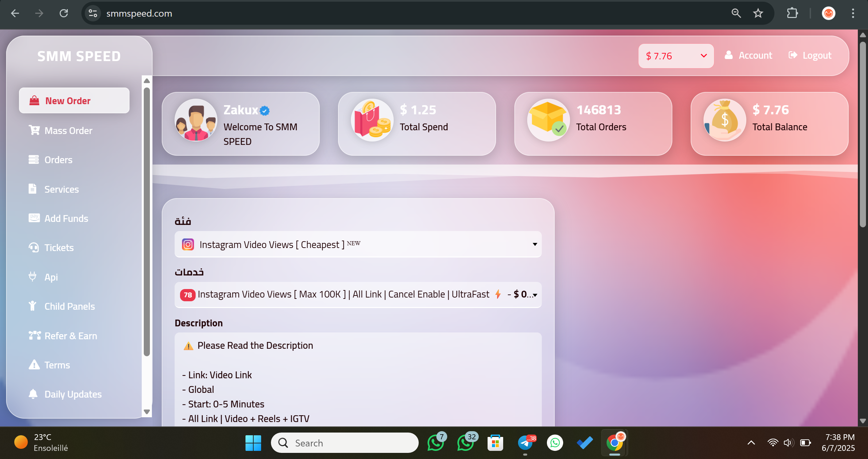868x459 pixels.
Task: Open the Refer & Earn link
Action: (x=71, y=336)
